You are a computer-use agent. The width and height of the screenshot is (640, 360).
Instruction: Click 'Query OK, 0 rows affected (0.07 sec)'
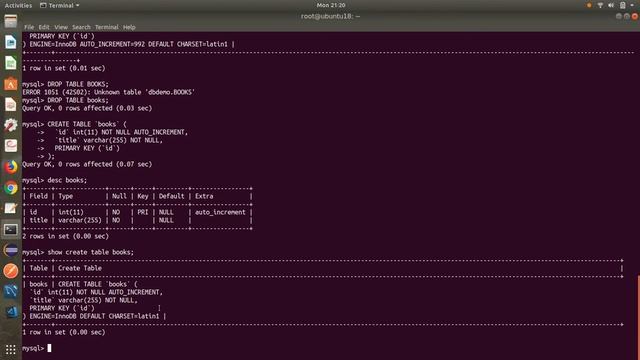point(87,164)
